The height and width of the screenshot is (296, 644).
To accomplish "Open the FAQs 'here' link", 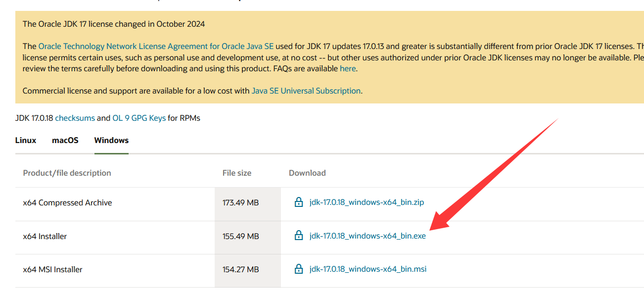I will coord(347,69).
